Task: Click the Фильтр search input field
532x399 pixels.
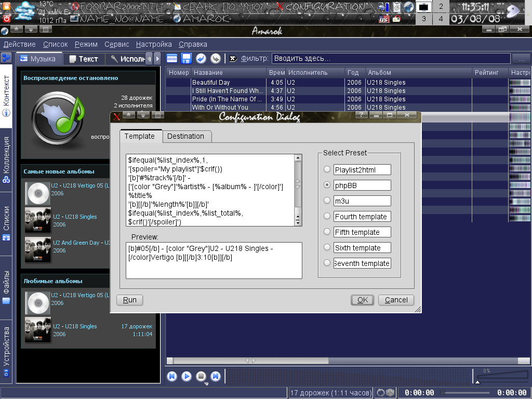Action: pyautogui.click(x=391, y=58)
